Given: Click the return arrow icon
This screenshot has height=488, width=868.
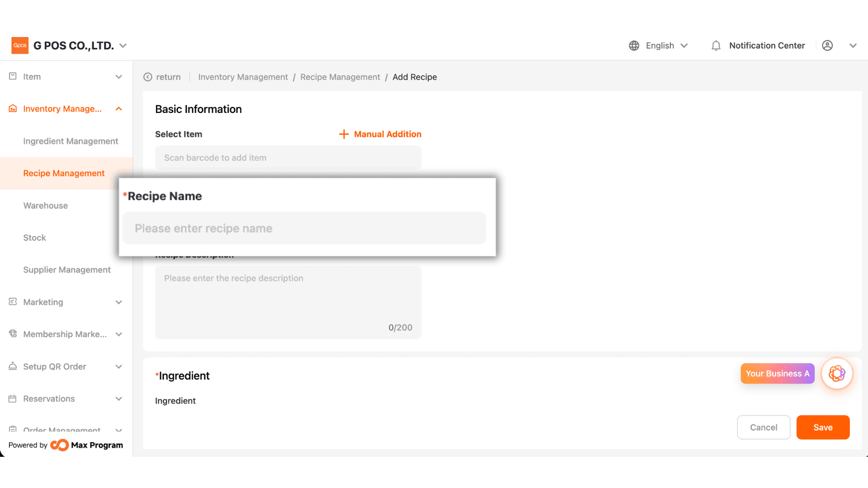Looking at the screenshot, I should point(148,77).
